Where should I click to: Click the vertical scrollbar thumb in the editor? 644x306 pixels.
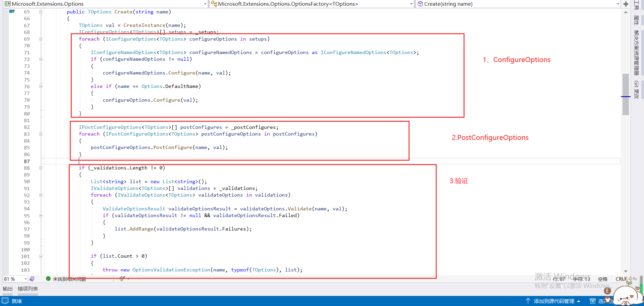coord(626,94)
